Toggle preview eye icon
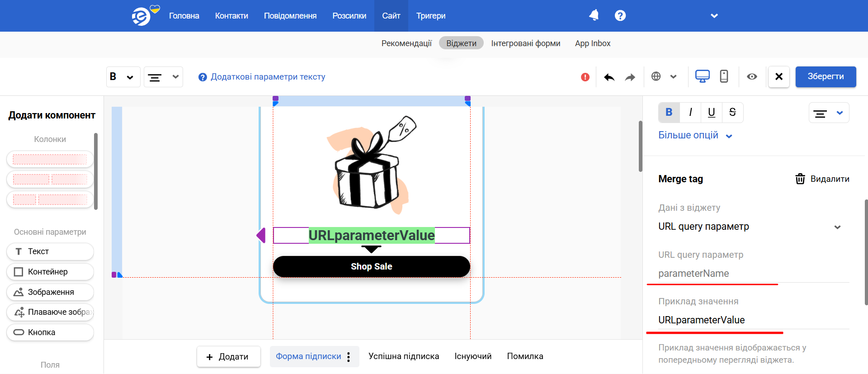Viewport: 868px width, 374px height. [752, 76]
